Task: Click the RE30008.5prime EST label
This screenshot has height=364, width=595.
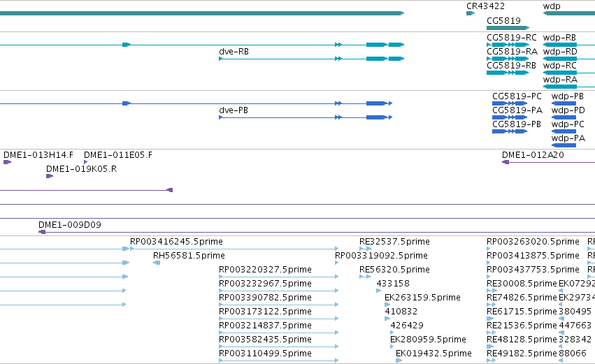Action: coord(522,284)
